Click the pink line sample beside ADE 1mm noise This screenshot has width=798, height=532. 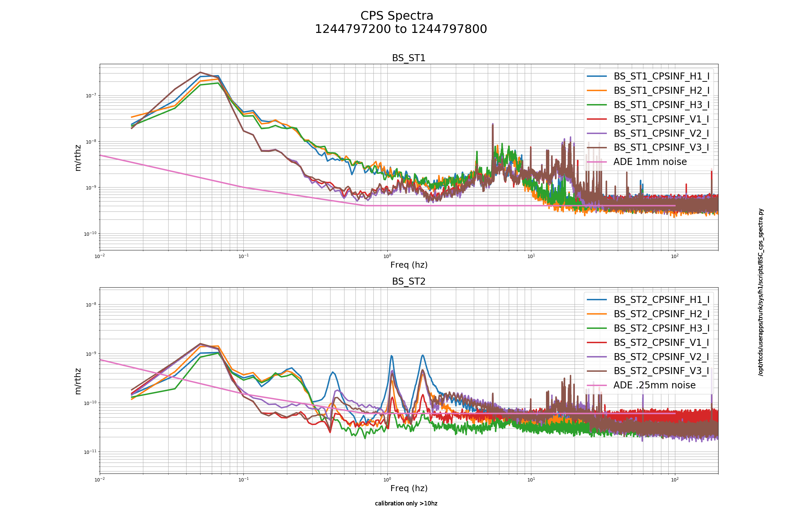pyautogui.click(x=597, y=162)
